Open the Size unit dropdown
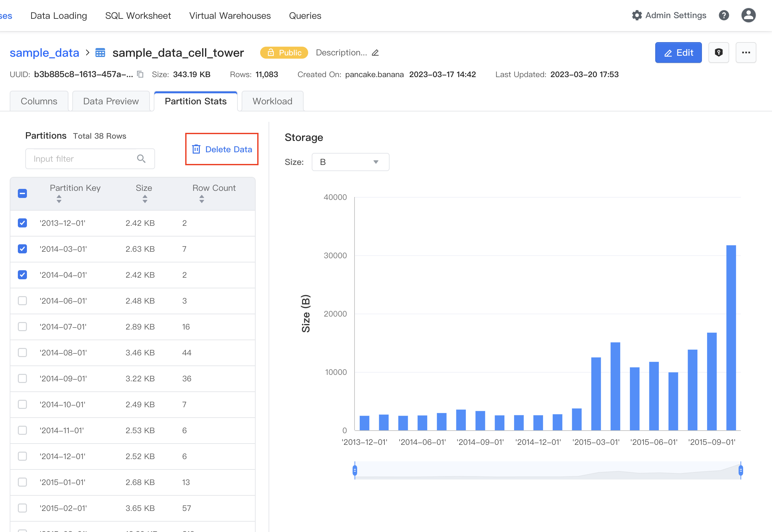 click(350, 162)
